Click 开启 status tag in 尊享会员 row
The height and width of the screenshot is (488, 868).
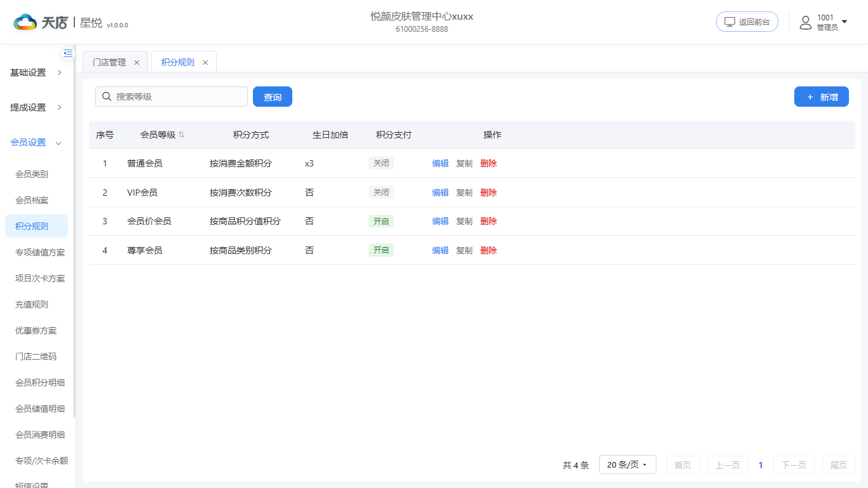(381, 250)
